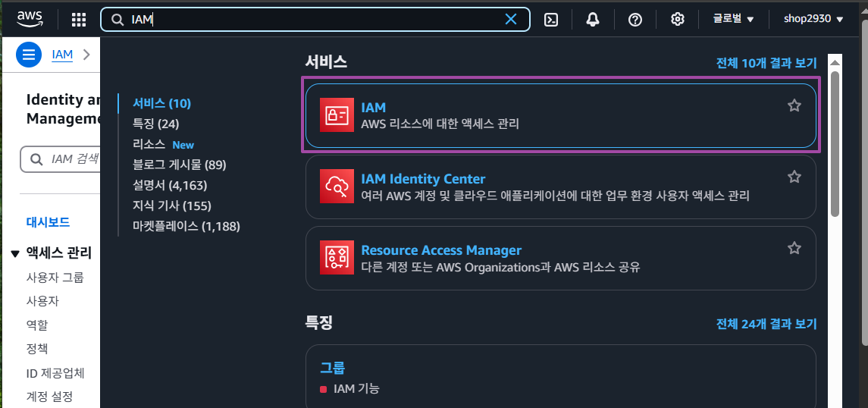868x408 pixels.
Task: Select the 특징 (24) filter
Action: (x=155, y=124)
